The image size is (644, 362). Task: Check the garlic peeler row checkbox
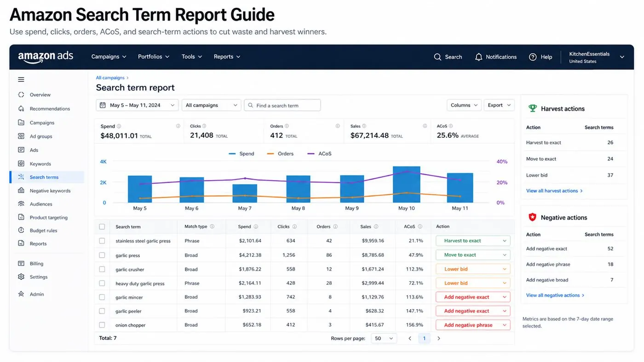[102, 311]
